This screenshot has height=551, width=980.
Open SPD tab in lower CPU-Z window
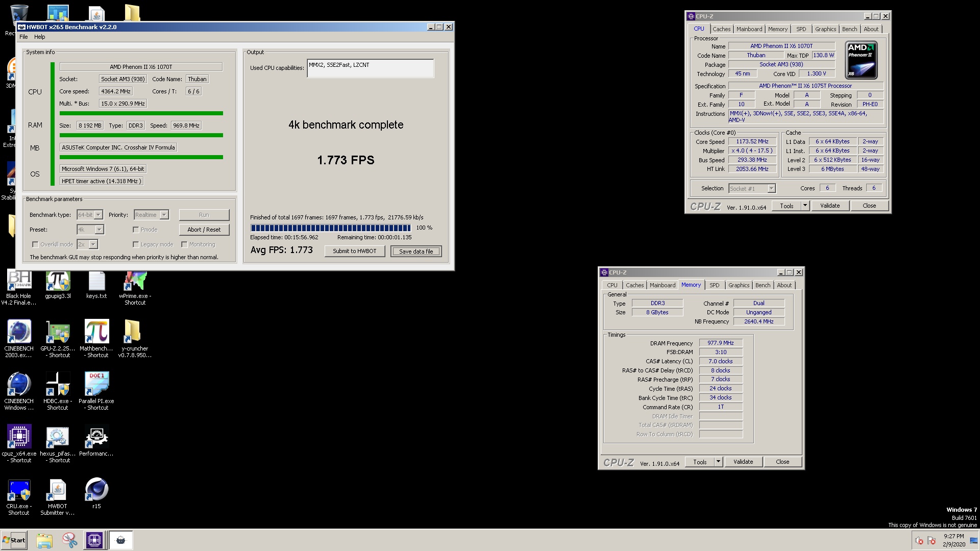pos(714,285)
